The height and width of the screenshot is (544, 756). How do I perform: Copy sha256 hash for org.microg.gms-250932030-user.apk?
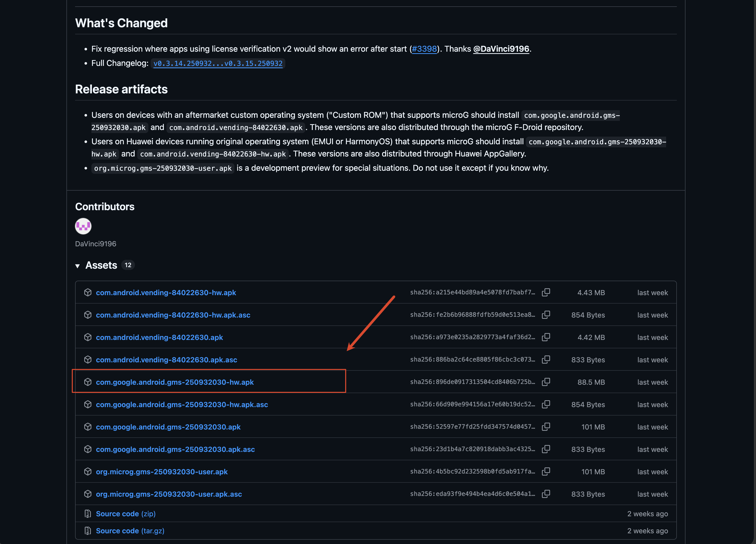click(546, 471)
